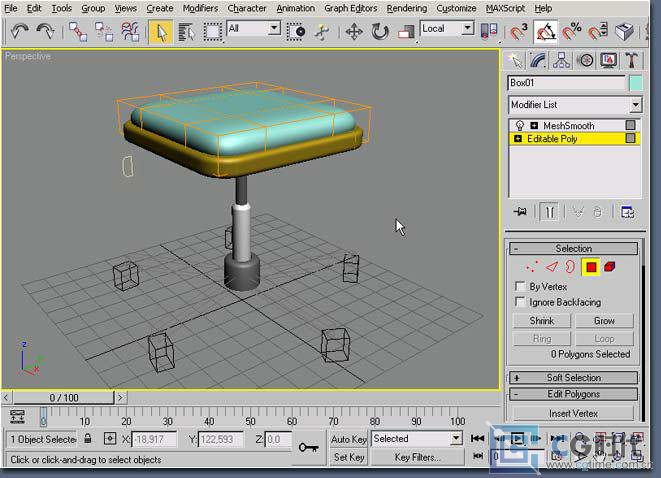Open Select by Name list
Viewport: 661px width, 478px height.
pos(185,32)
